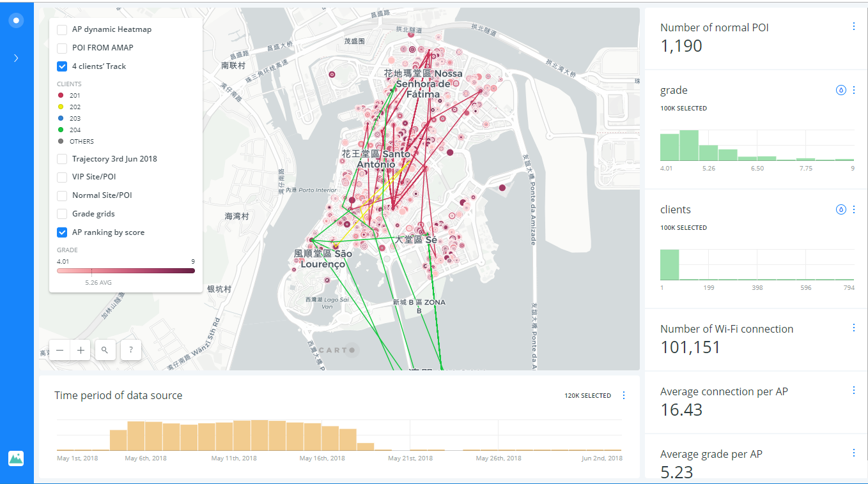Screen dimensions: 868x484
Task: Zoom in the map with plus button
Action: (81, 350)
